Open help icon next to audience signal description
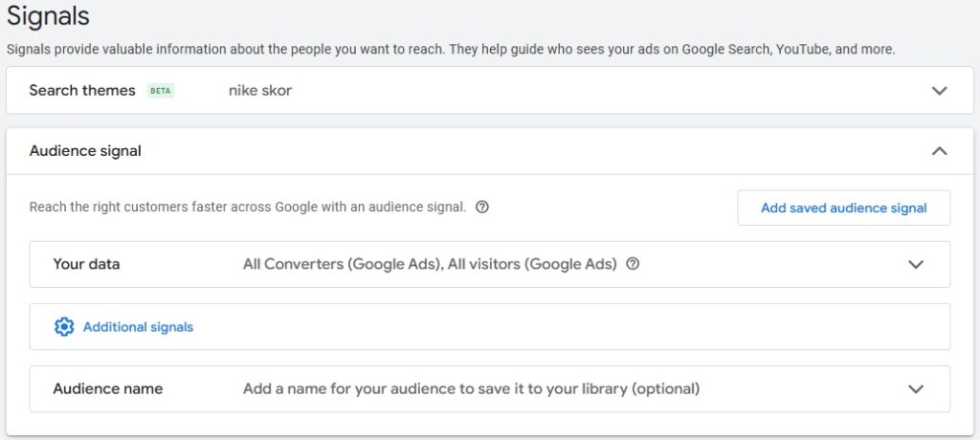 [x=482, y=208]
